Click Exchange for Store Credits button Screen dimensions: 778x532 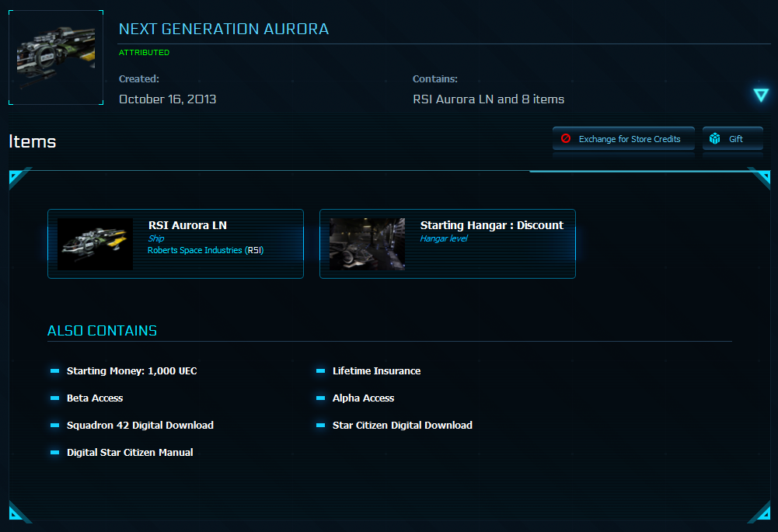click(x=623, y=139)
